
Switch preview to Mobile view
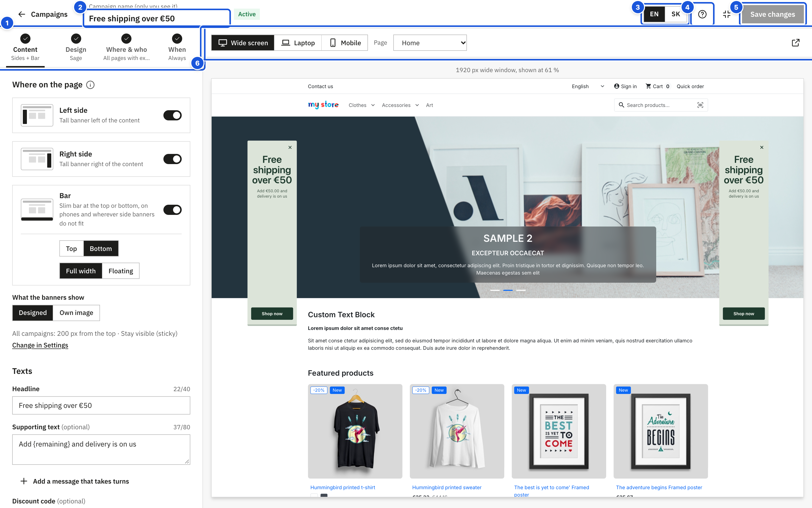pyautogui.click(x=345, y=43)
